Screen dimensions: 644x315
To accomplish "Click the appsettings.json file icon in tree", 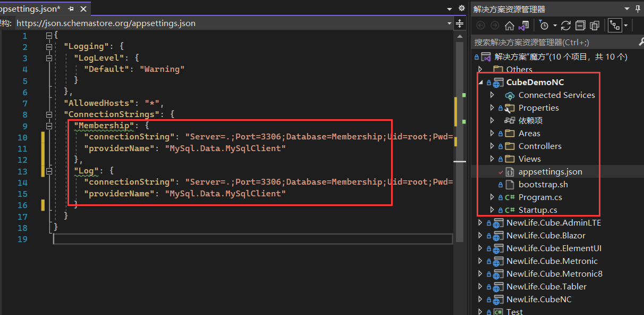I will point(510,172).
